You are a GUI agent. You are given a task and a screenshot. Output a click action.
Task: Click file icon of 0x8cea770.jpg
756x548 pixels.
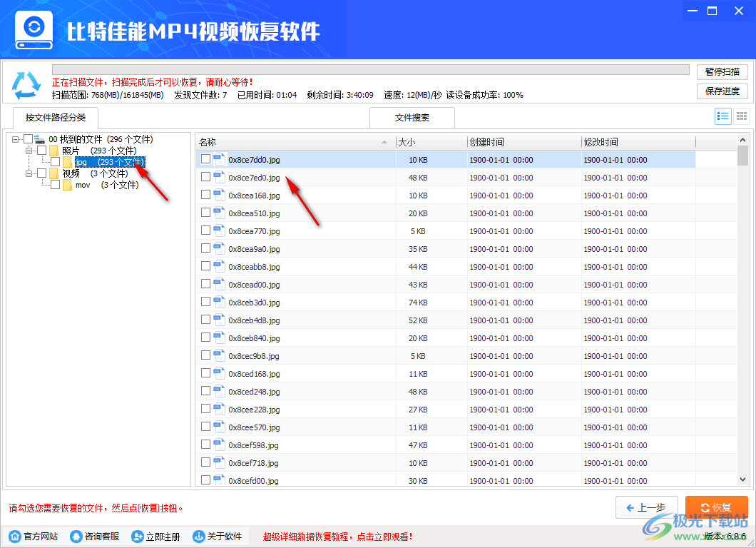[220, 230]
